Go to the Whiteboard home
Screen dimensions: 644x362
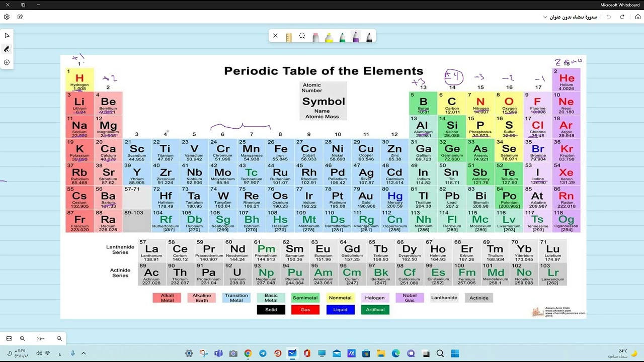point(637,17)
